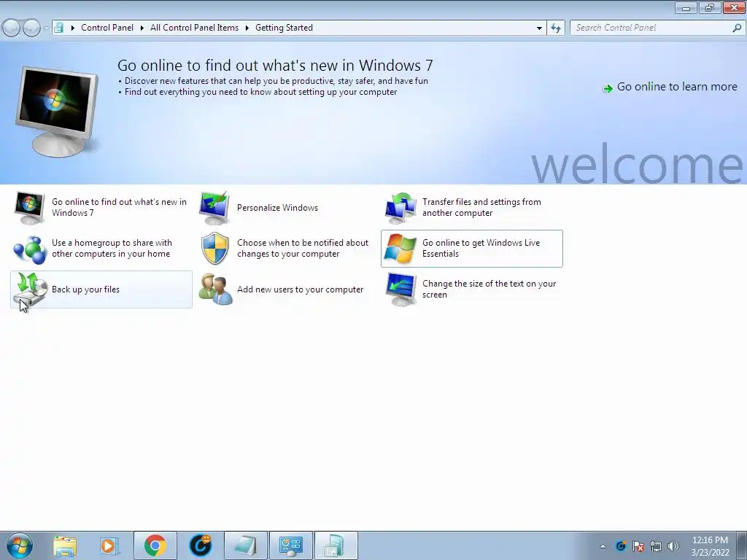
Task: Show hidden tray icons arrow
Action: [x=603, y=546]
